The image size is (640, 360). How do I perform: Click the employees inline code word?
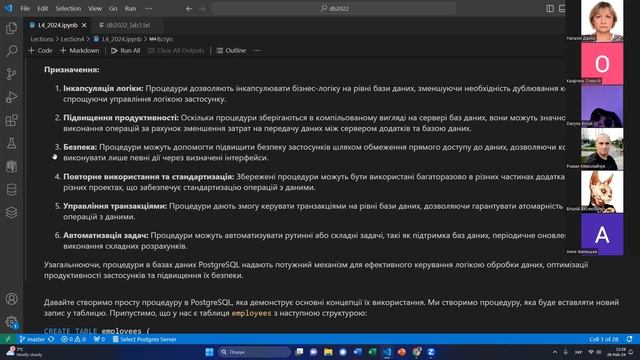[x=251, y=313]
